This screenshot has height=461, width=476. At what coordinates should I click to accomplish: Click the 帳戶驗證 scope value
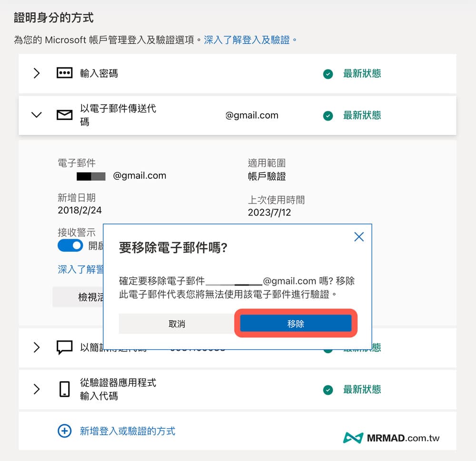click(267, 177)
